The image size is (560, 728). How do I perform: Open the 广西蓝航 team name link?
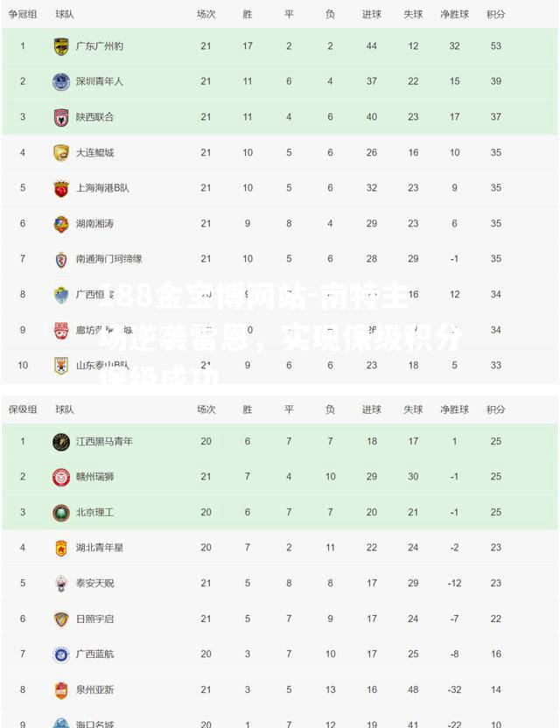(x=94, y=654)
